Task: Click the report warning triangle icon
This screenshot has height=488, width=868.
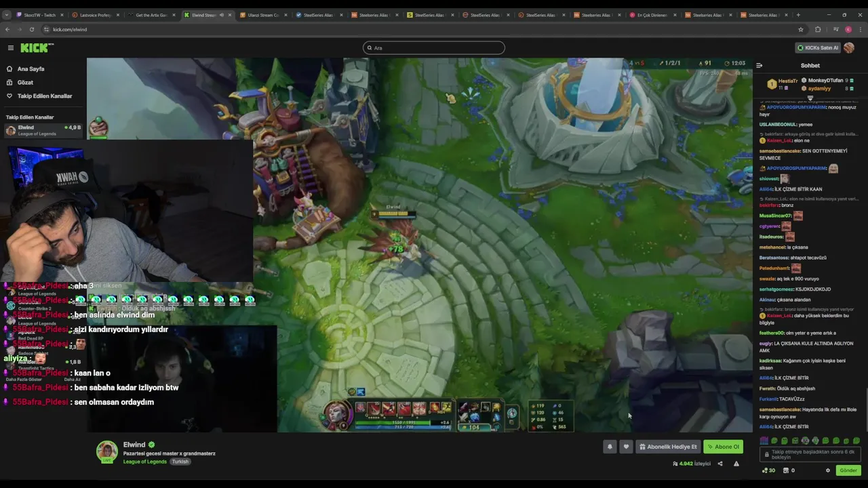Action: point(736,464)
